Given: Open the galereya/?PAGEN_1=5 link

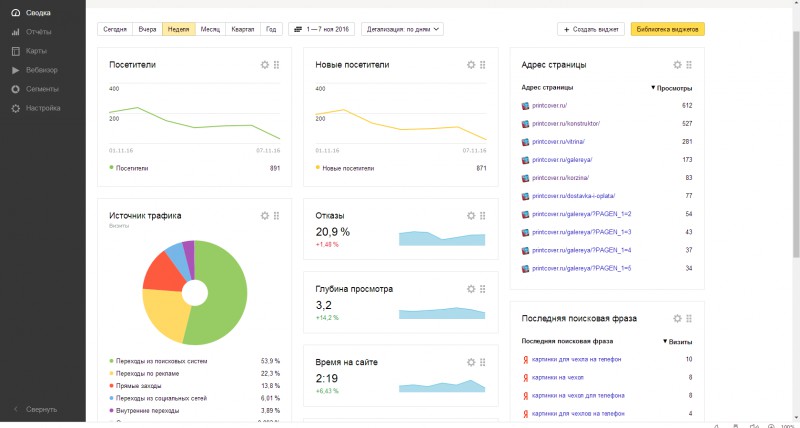Looking at the screenshot, I should pyautogui.click(x=581, y=268).
